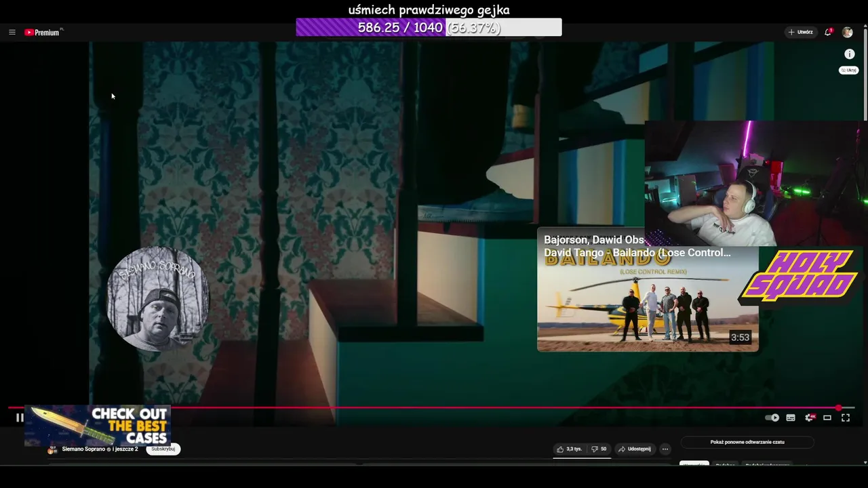Show video info card icon
This screenshot has width=868, height=488.
tap(849, 54)
